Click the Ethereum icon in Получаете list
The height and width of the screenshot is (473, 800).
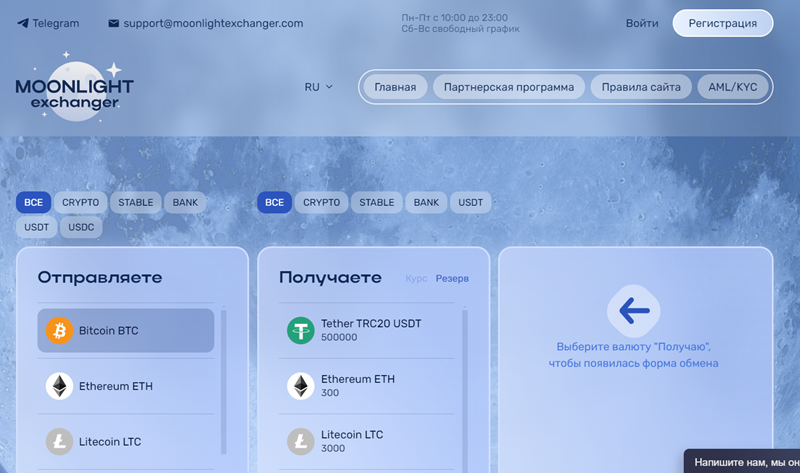[301, 386]
